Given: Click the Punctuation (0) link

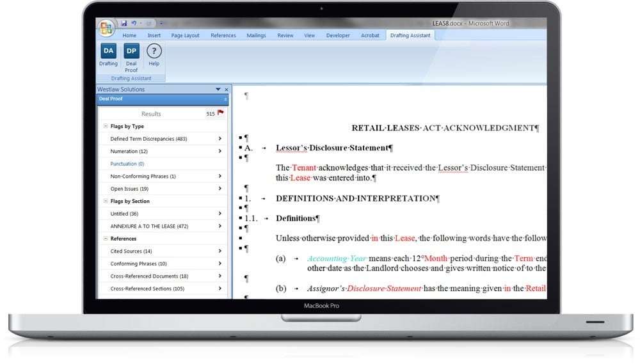Looking at the screenshot, I should pyautogui.click(x=127, y=164).
